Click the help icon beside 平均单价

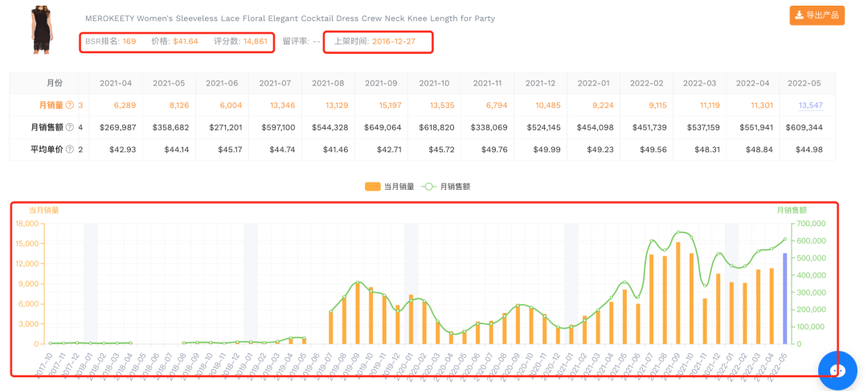(x=69, y=149)
